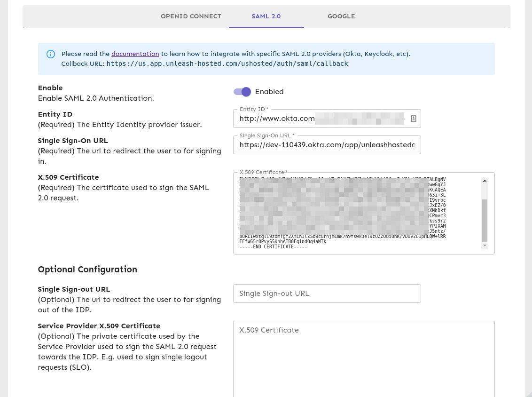Click the Single Sign-On URL input field
532x397 pixels.
coord(327,145)
